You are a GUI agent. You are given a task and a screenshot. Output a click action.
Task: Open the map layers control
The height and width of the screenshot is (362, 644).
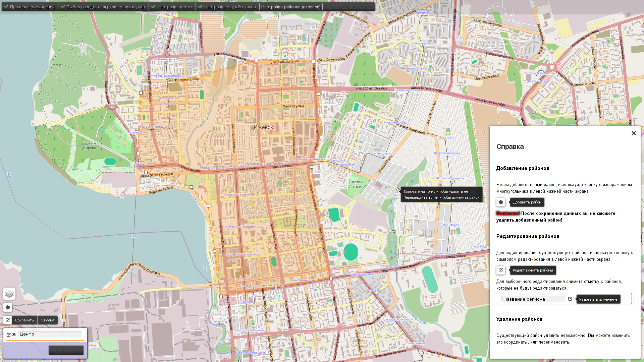click(x=9, y=294)
